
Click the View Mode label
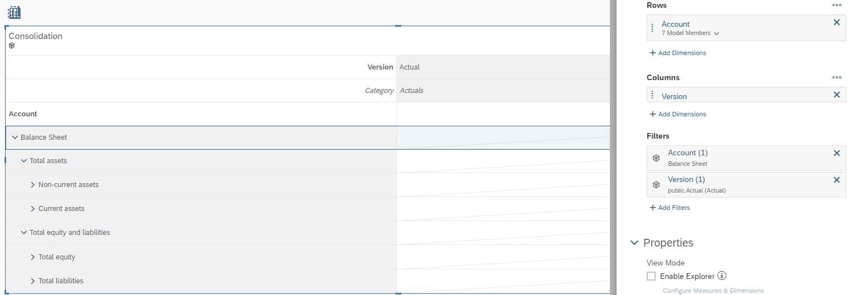pyautogui.click(x=666, y=263)
